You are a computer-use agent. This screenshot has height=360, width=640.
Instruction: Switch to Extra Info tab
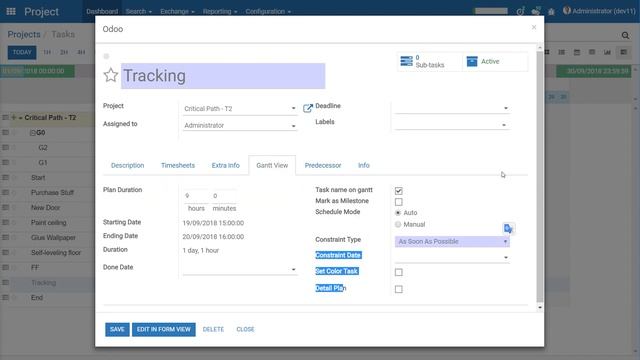pyautogui.click(x=225, y=165)
